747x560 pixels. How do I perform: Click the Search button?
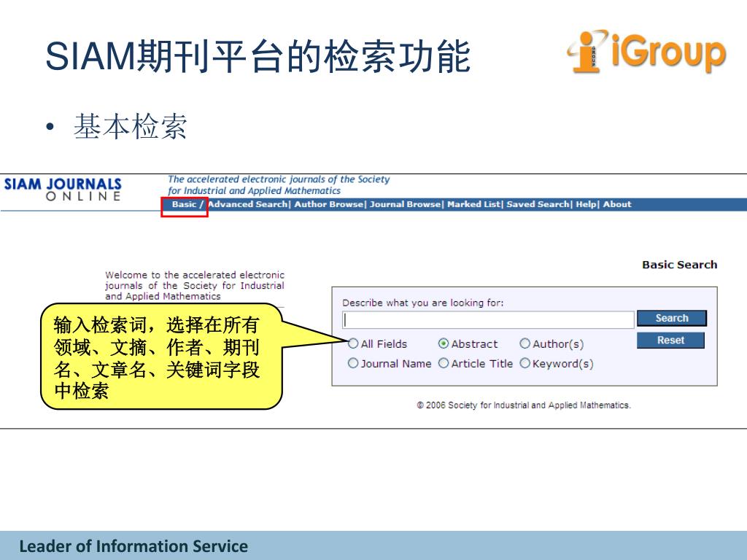tap(672, 318)
